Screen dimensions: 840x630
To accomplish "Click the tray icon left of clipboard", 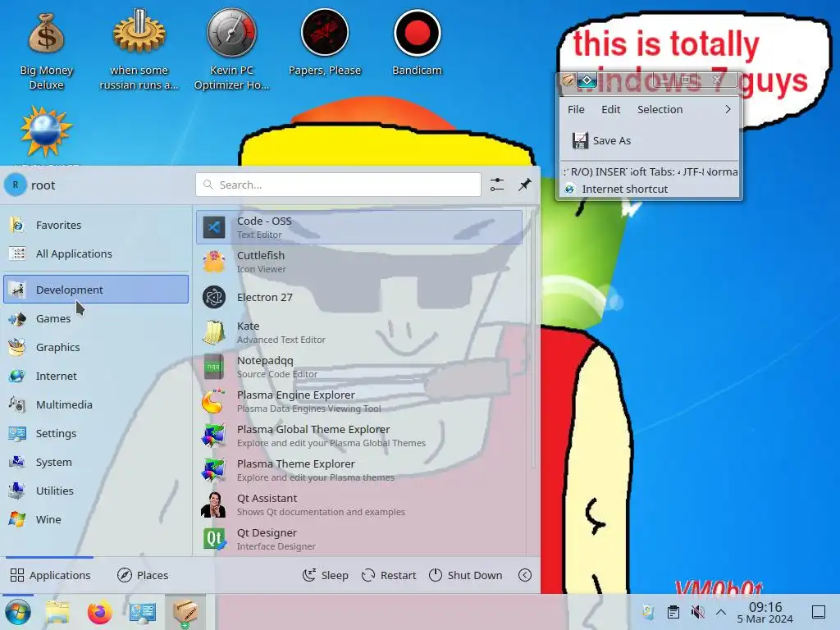I will pyautogui.click(x=649, y=612).
